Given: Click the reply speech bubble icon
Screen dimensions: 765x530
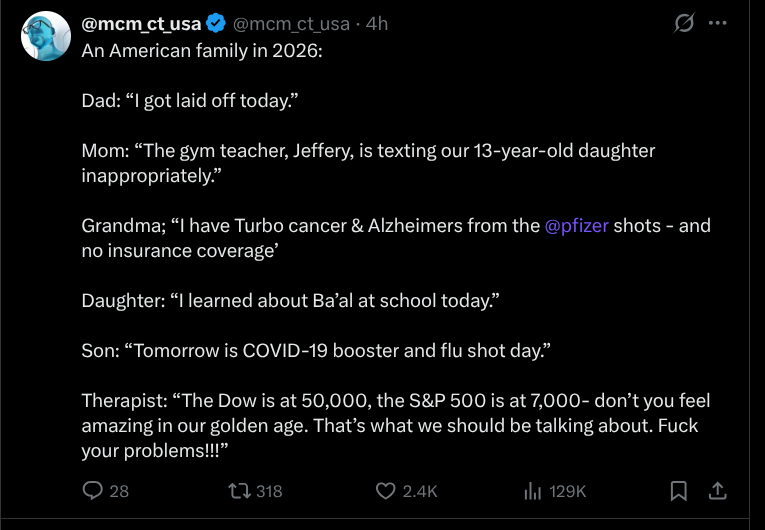Looking at the screenshot, I should 92,490.
